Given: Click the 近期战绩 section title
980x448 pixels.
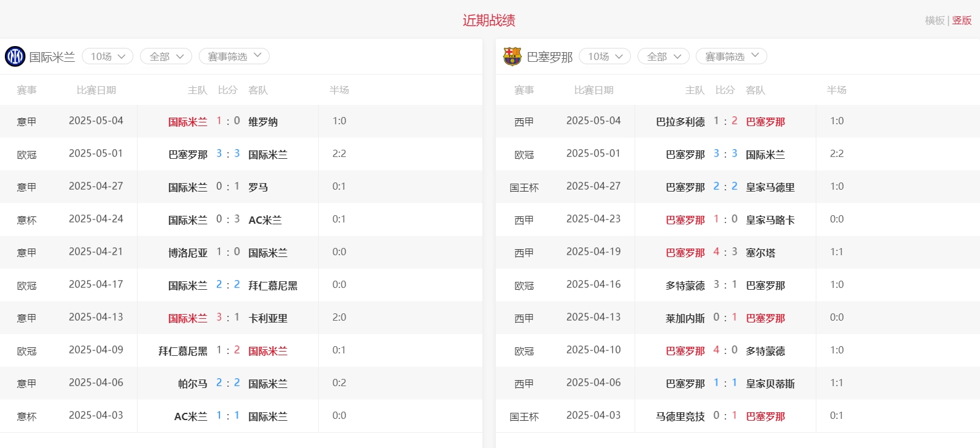Looking at the screenshot, I should click(489, 21).
